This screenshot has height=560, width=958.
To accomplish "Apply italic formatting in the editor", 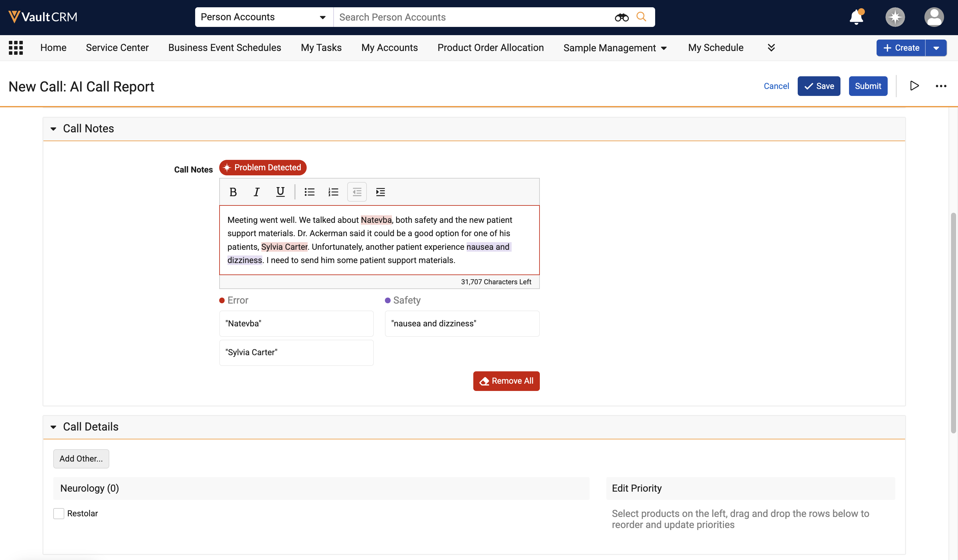I will point(257,192).
